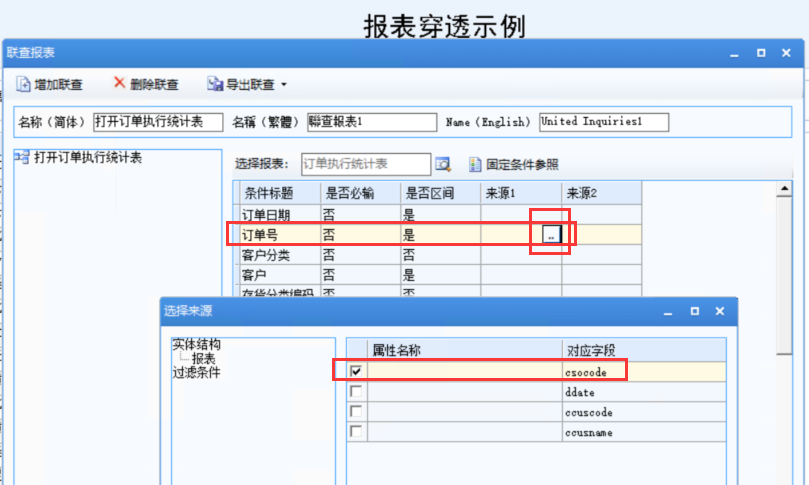
Task: Close the 选择来源 dialog
Action: coord(720,311)
